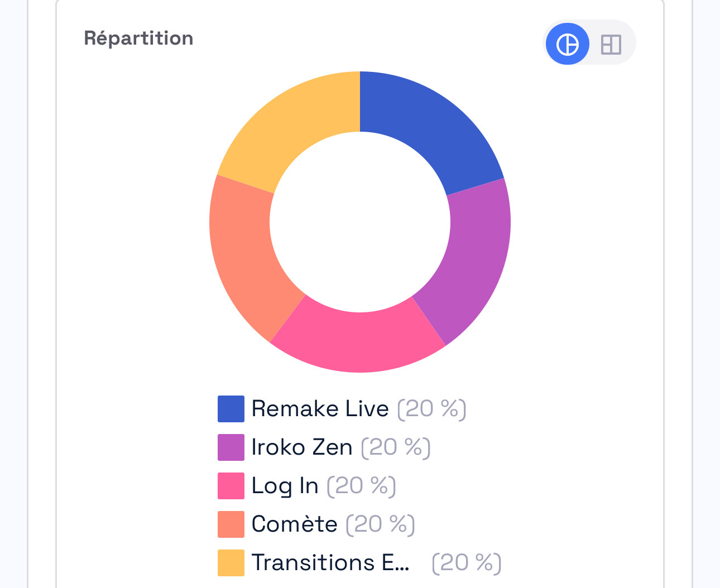
Task: Select the purple Iroko Zen legend swatch
Action: (231, 447)
